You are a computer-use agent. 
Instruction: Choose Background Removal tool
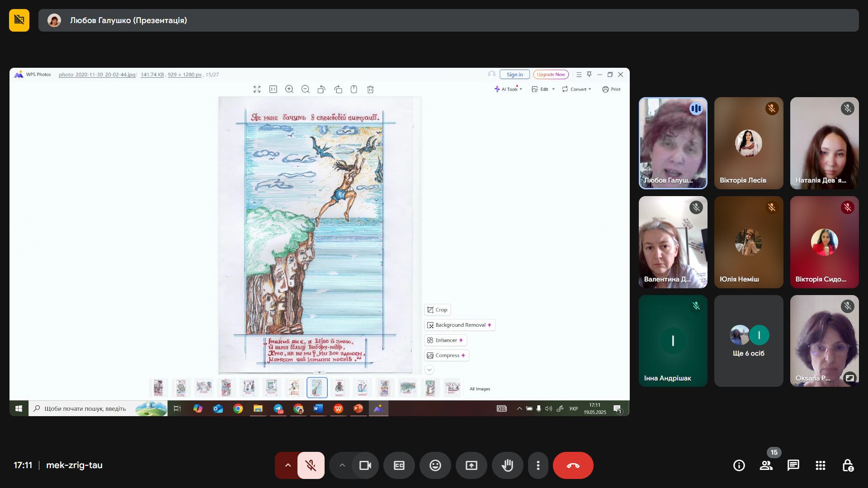pos(459,325)
